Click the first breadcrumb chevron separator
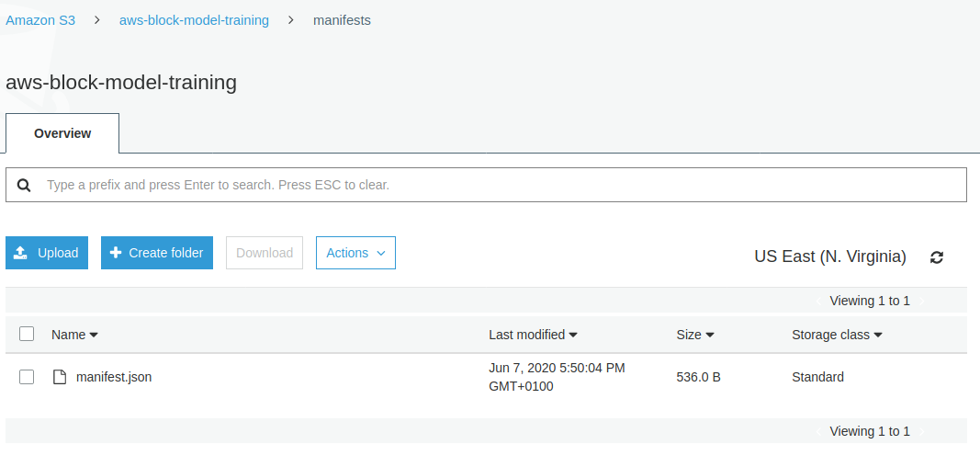The height and width of the screenshot is (467, 980). tap(96, 20)
